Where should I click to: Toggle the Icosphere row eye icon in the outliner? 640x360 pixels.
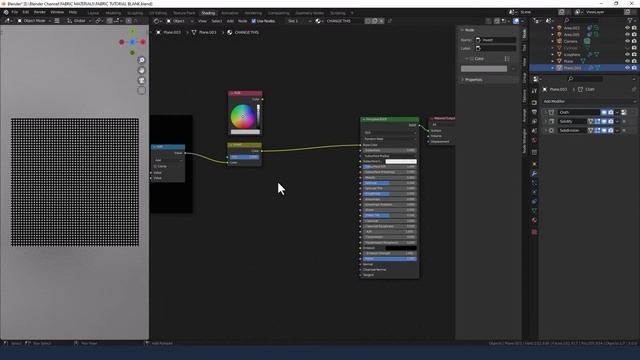(627, 54)
